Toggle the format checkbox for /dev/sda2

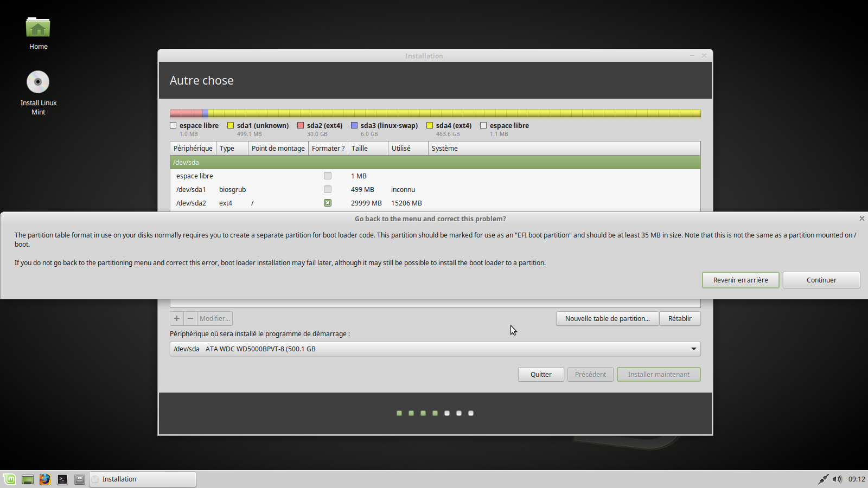pos(328,203)
